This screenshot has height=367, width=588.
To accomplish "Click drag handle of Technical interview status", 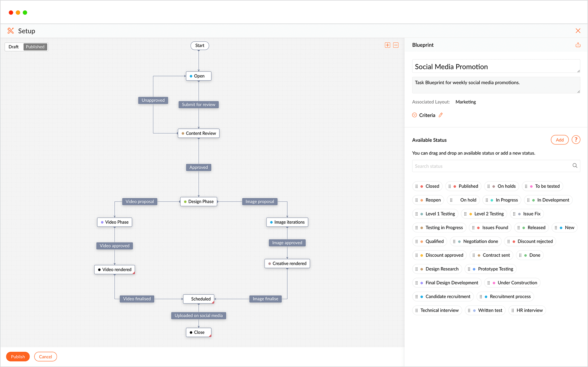I will (417, 310).
